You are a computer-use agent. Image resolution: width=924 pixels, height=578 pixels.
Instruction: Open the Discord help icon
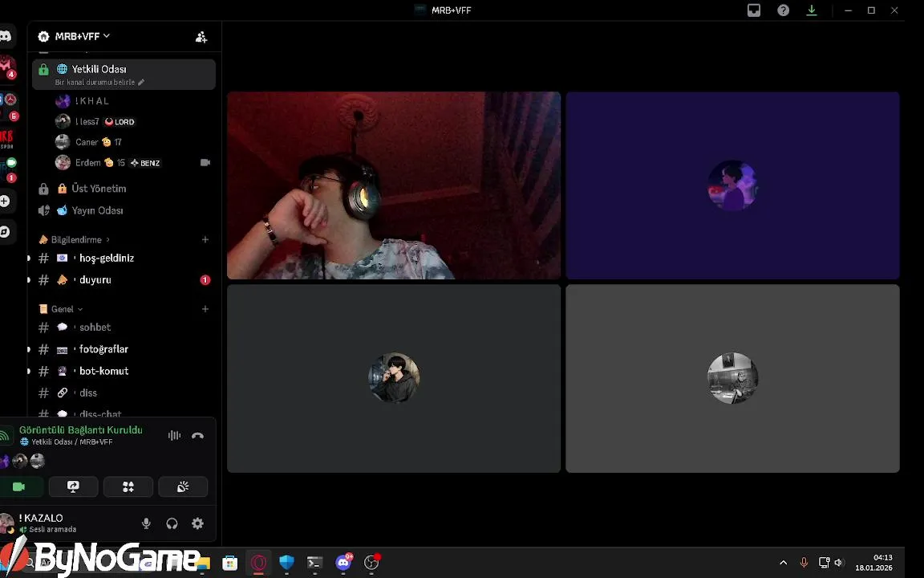[783, 10]
